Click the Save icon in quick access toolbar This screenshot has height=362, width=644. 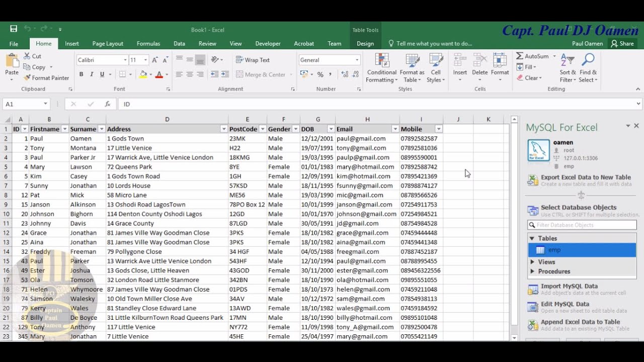[x=14, y=29]
